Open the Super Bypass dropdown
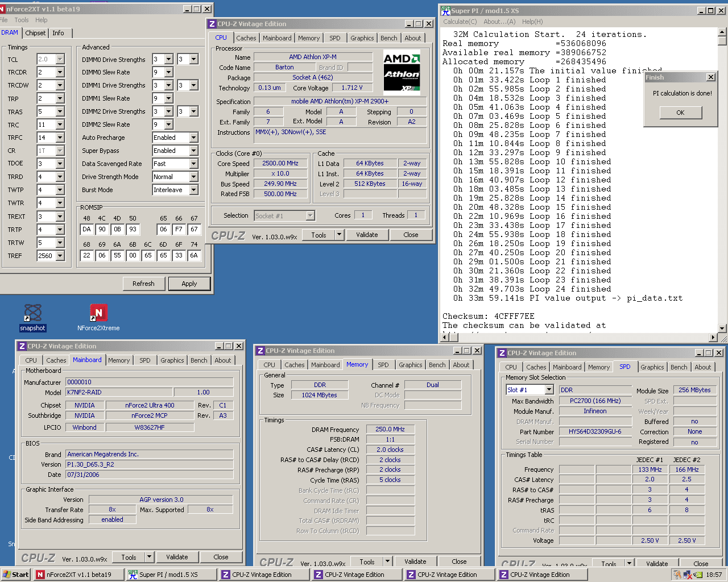728x582 pixels. pos(193,151)
